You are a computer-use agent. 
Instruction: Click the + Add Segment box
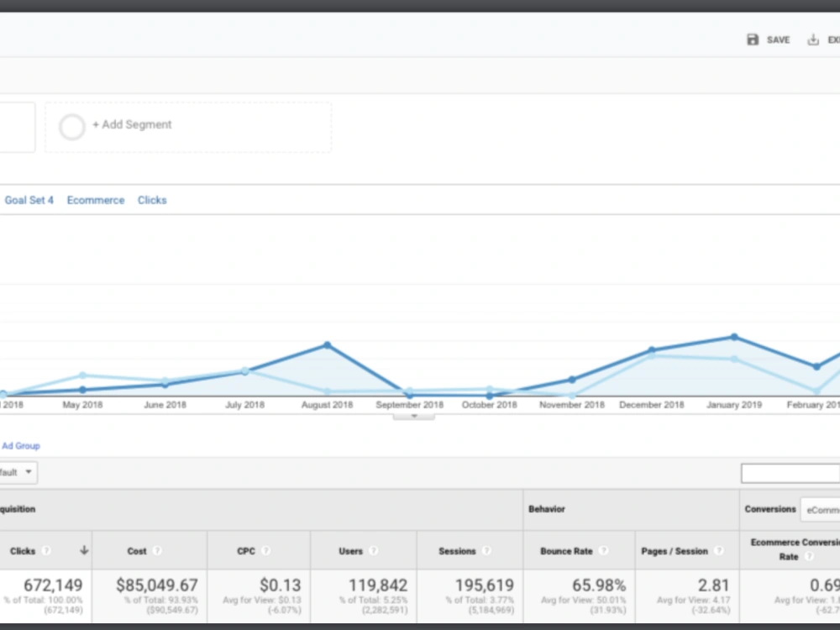(188, 127)
